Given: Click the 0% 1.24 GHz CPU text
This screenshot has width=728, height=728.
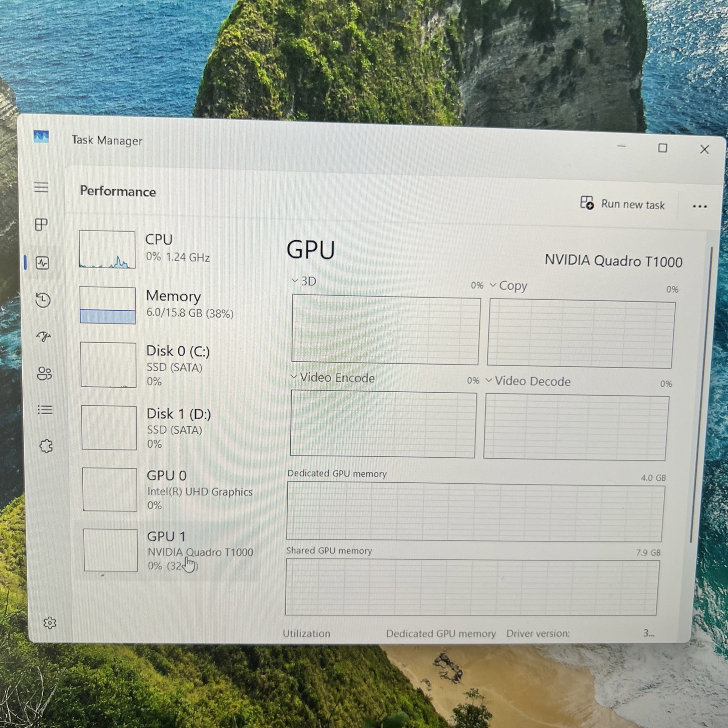Looking at the screenshot, I should pos(178,257).
